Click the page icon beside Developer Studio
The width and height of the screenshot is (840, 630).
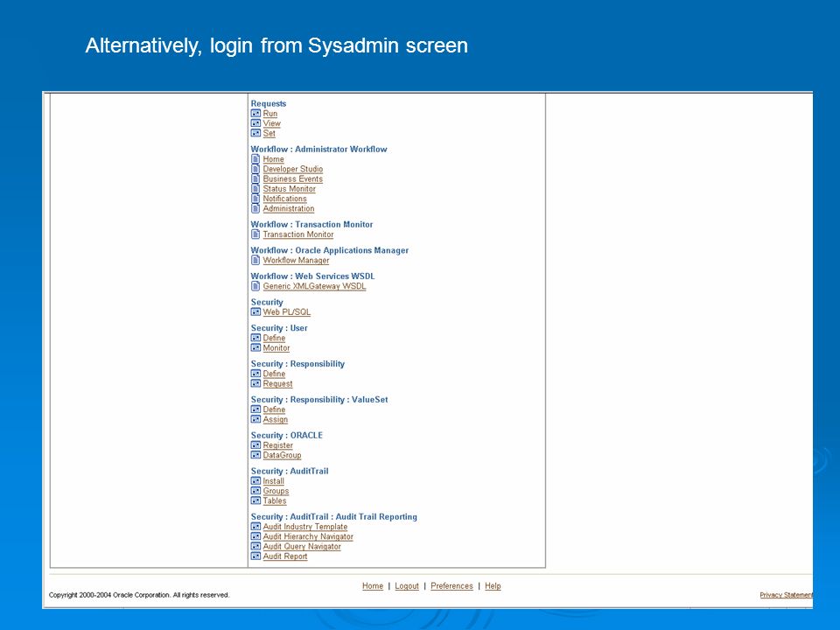255,169
